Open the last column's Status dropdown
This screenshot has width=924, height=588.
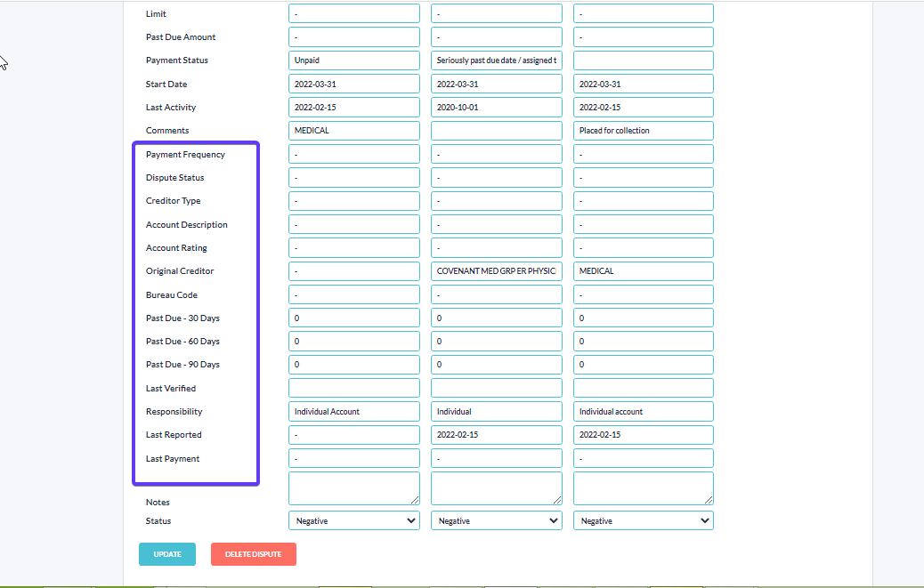click(x=643, y=520)
